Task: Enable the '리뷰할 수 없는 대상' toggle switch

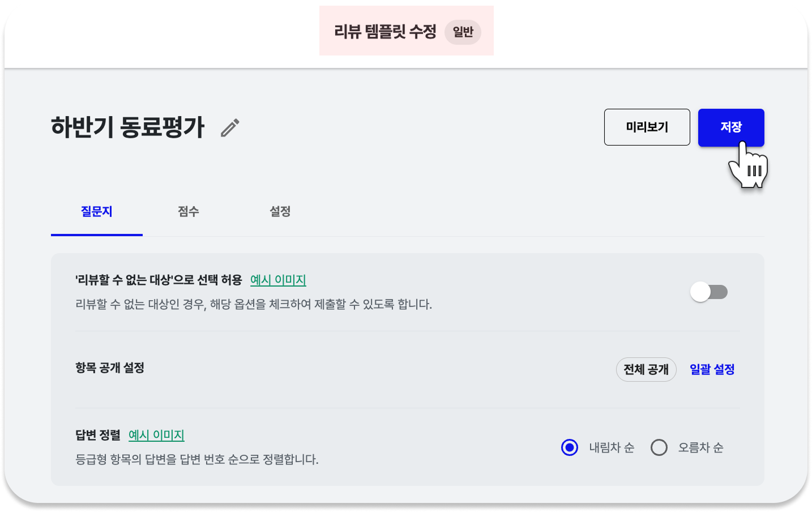Action: 709,292
